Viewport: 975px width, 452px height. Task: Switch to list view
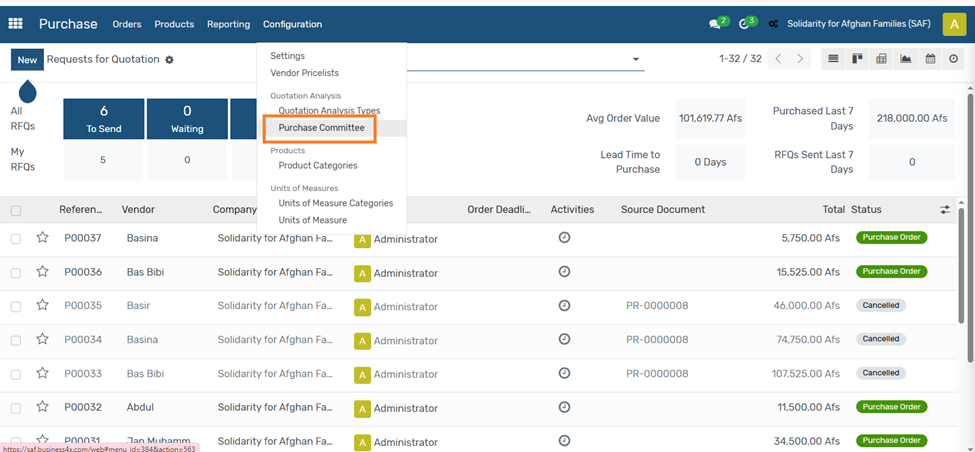click(x=833, y=59)
